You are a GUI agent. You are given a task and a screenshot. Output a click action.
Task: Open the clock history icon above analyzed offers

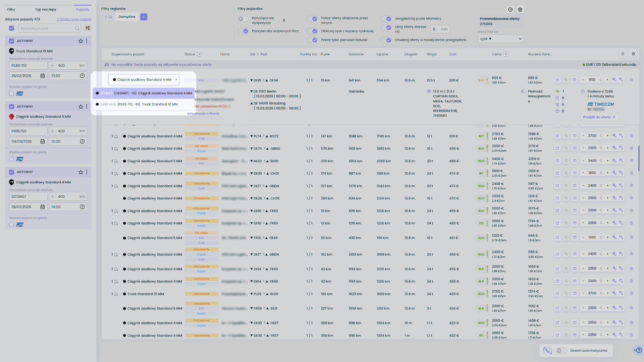(510, 10)
